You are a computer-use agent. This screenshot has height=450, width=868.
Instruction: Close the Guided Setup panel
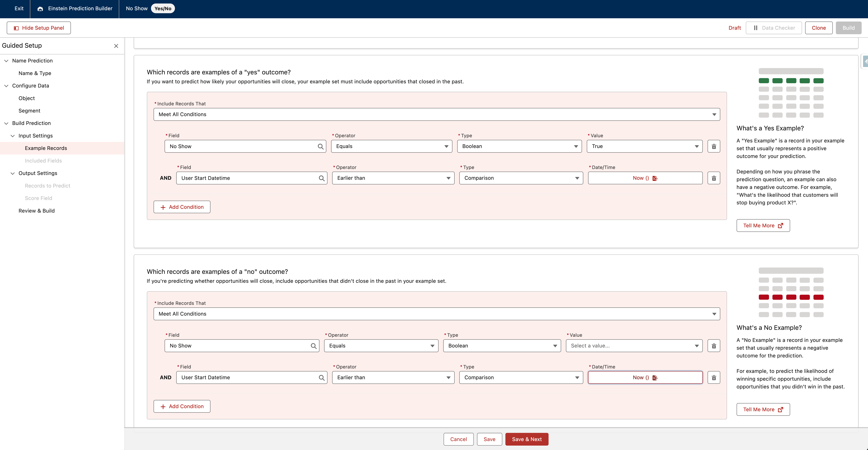pos(116,46)
